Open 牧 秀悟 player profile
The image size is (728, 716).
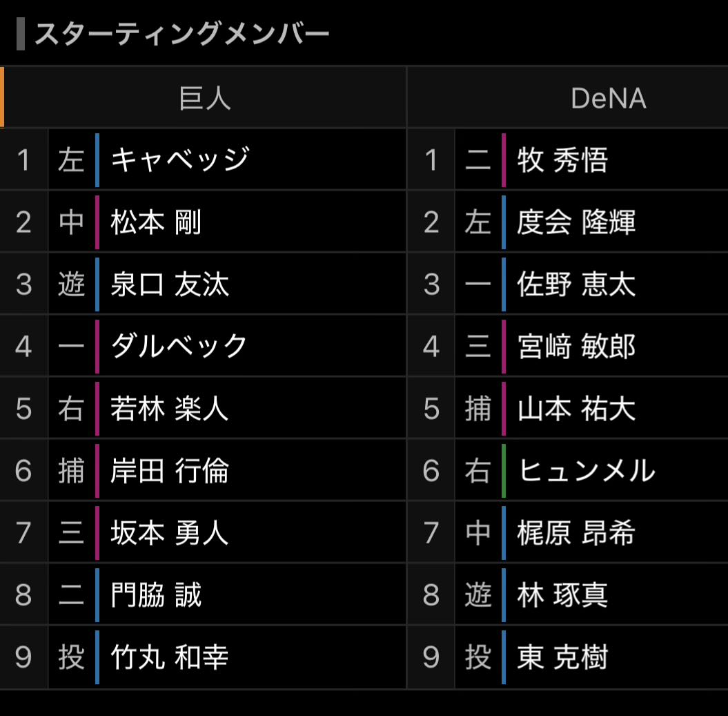pos(562,160)
